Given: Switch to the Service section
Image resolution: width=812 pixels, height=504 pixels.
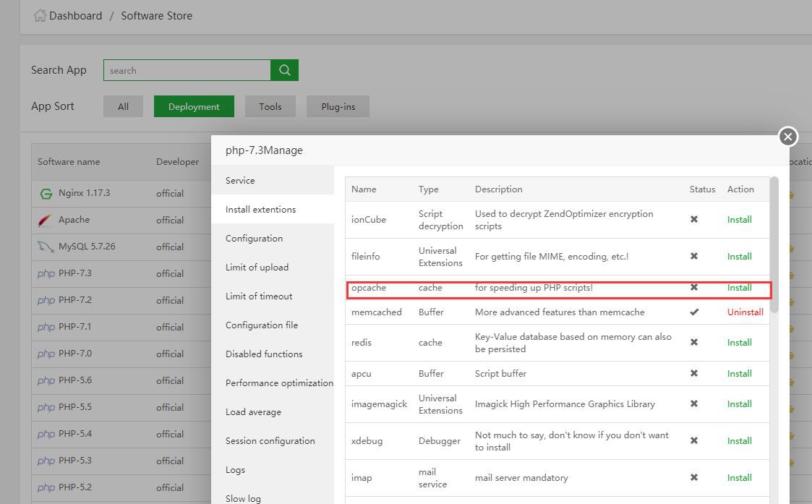Looking at the screenshot, I should coord(240,179).
